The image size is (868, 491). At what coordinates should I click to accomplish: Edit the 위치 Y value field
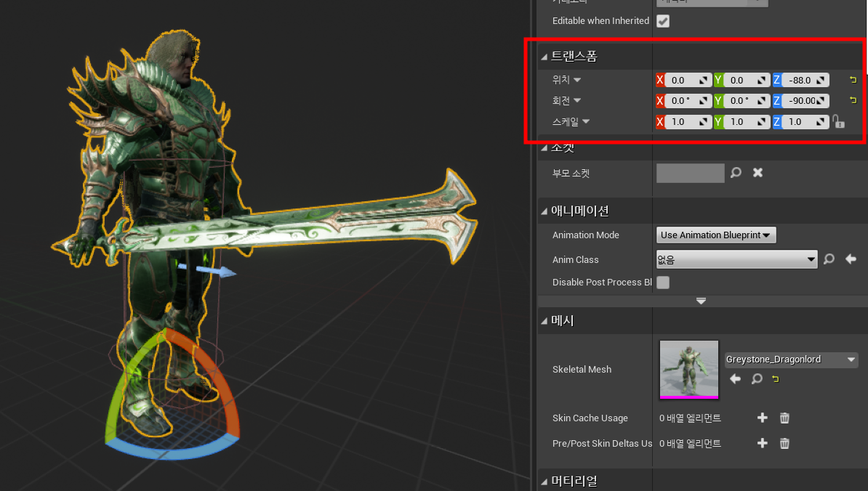click(x=746, y=80)
